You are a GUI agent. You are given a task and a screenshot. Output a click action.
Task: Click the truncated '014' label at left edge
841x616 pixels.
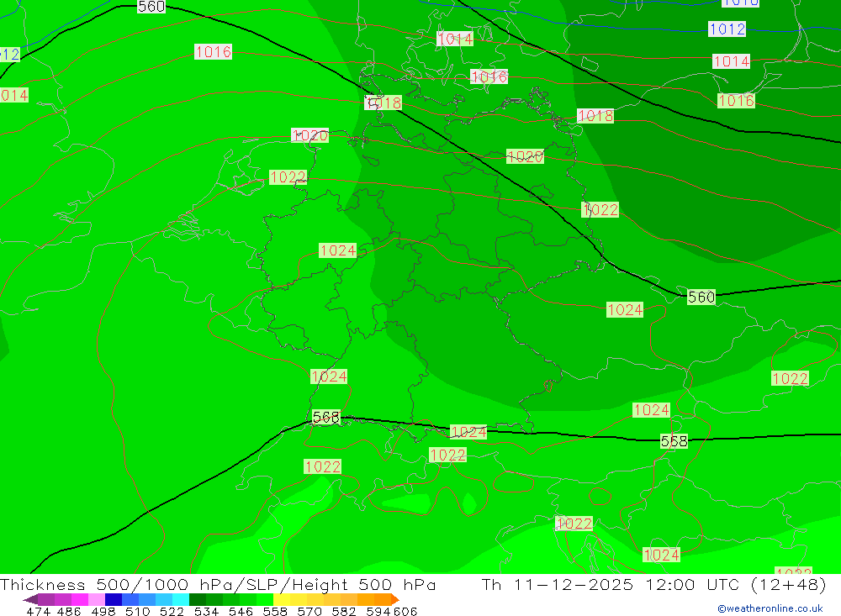click(14, 96)
